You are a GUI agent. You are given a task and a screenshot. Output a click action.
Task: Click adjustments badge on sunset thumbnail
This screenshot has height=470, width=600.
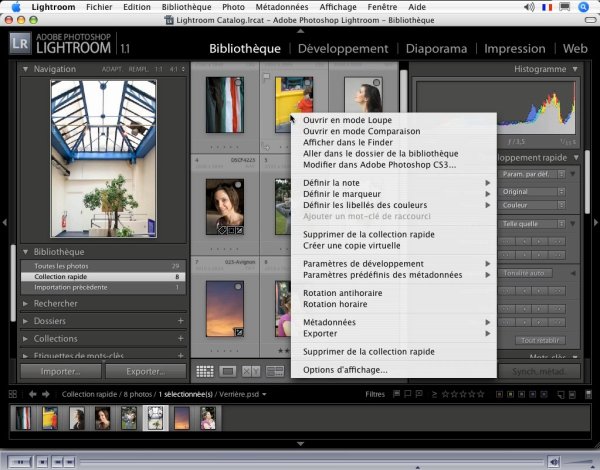click(x=239, y=332)
